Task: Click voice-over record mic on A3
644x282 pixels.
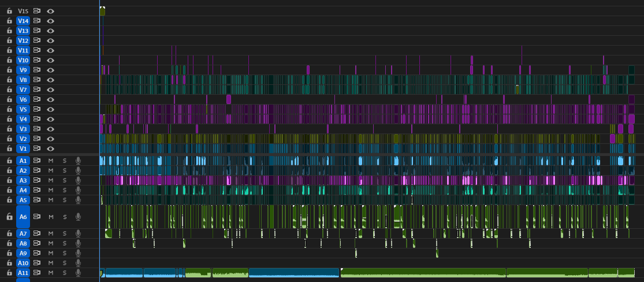Action: (x=78, y=180)
